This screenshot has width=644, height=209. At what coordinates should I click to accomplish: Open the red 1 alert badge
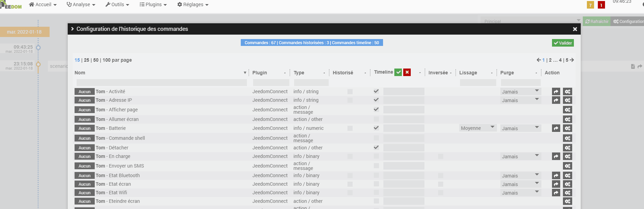click(x=601, y=5)
